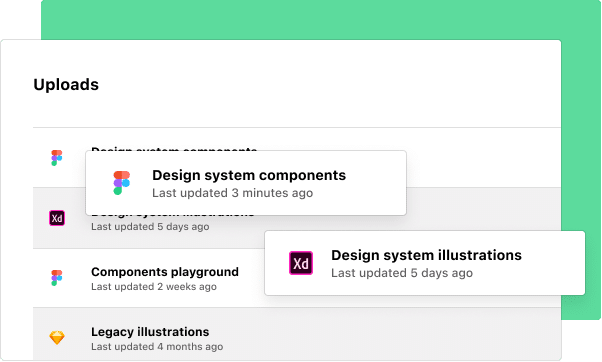This screenshot has width=602, height=362.
Task: Click the Sketch diamond icon beside Legacy illustrations
Action: (x=57, y=338)
